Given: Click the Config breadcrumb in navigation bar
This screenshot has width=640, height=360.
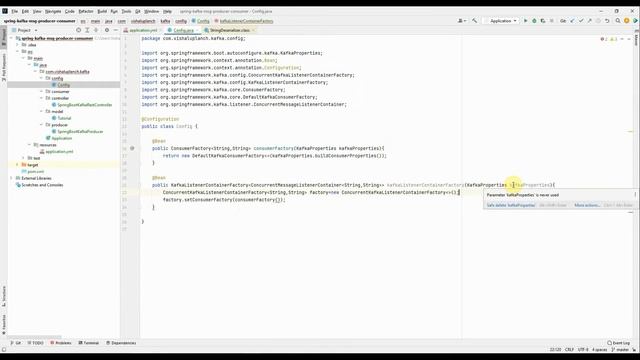Looking at the screenshot, I should tap(200, 21).
